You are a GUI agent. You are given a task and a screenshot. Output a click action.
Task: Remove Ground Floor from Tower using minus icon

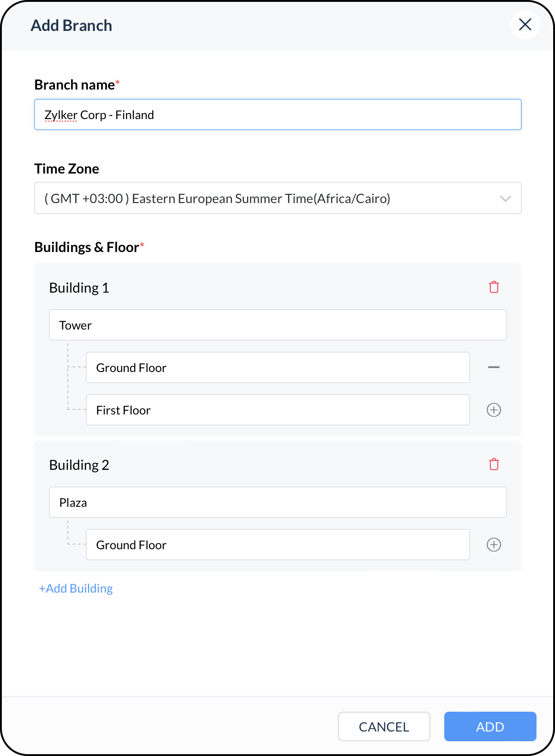[x=494, y=367]
